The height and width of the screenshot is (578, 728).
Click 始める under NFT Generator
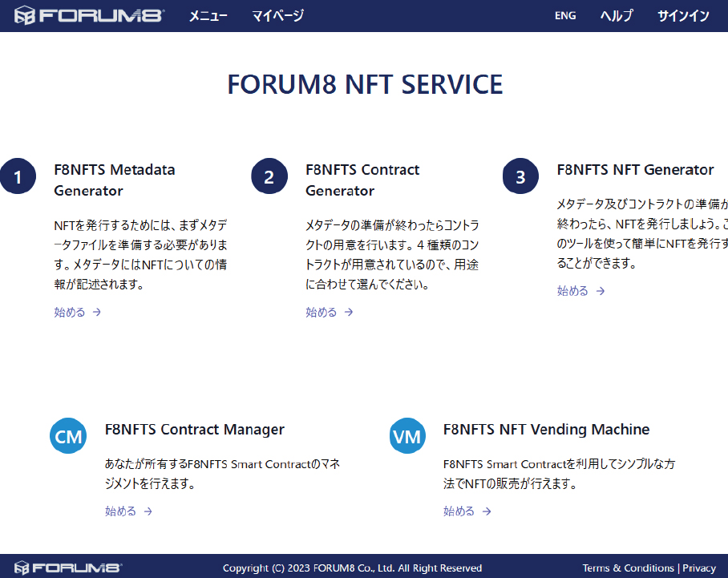coord(580,291)
